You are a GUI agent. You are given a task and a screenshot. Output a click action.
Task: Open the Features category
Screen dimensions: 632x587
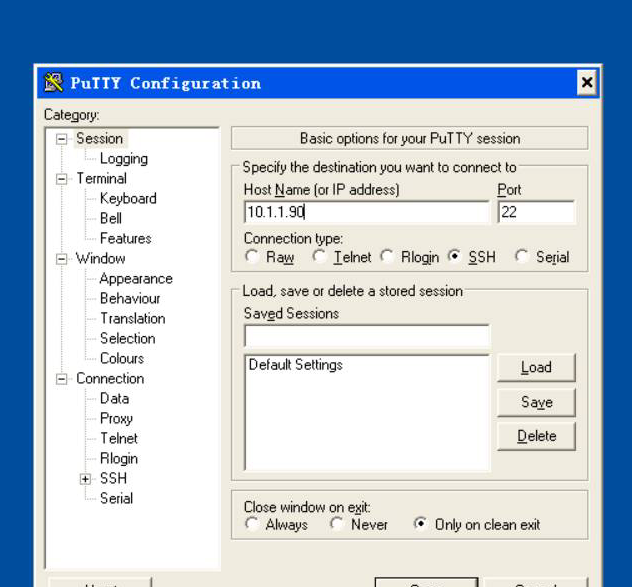[x=126, y=238]
